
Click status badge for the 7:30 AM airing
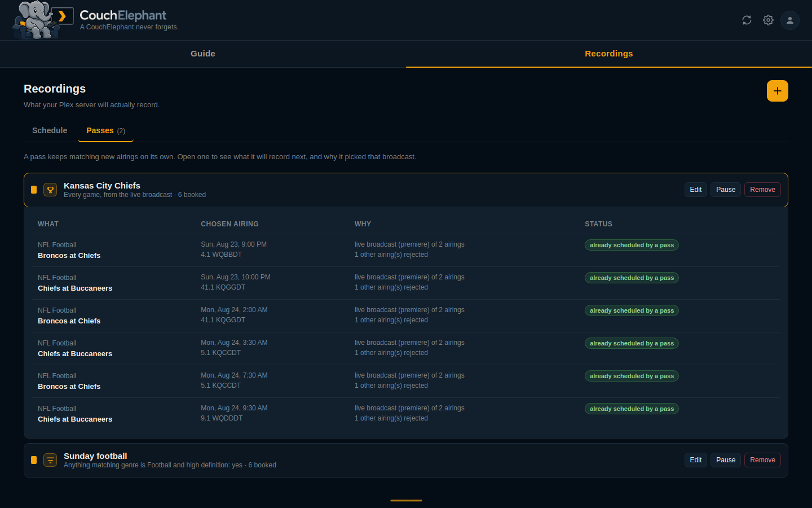[x=632, y=376]
